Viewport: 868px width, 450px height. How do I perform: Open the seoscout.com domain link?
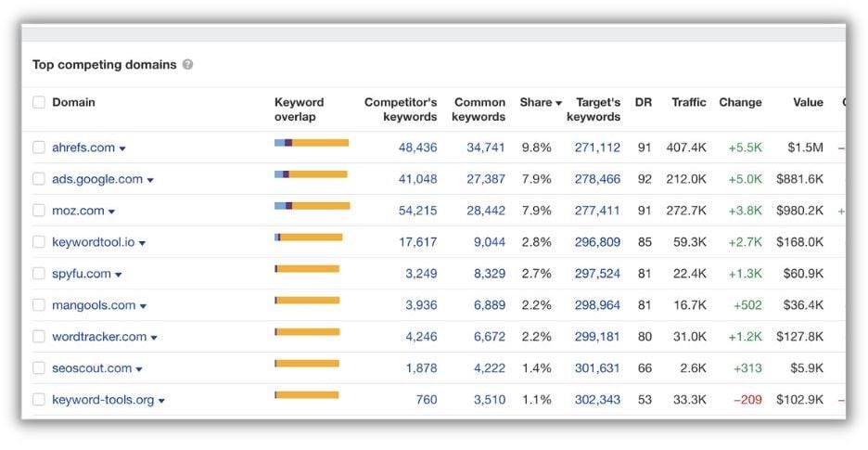click(92, 368)
